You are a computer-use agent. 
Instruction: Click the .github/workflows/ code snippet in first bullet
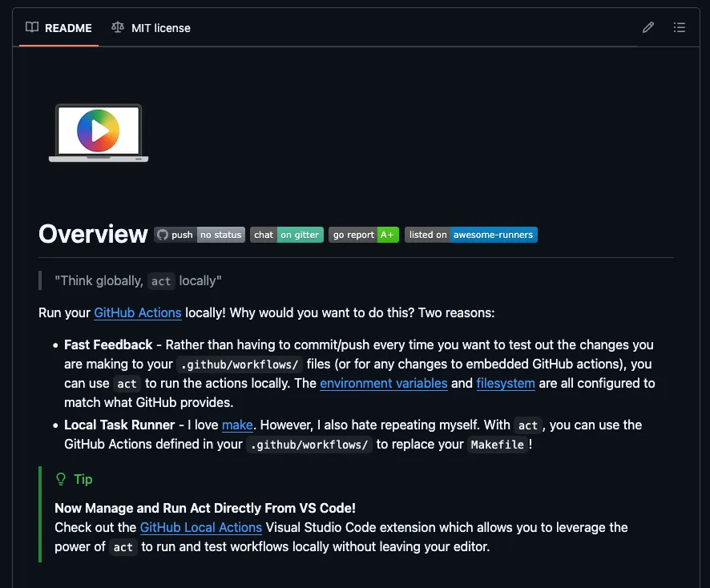[x=240, y=364]
